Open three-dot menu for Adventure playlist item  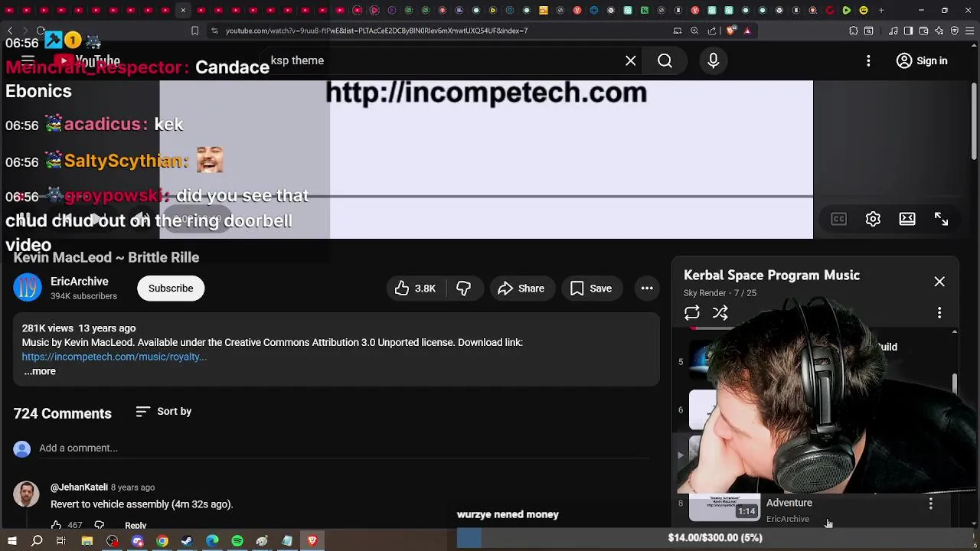(930, 504)
